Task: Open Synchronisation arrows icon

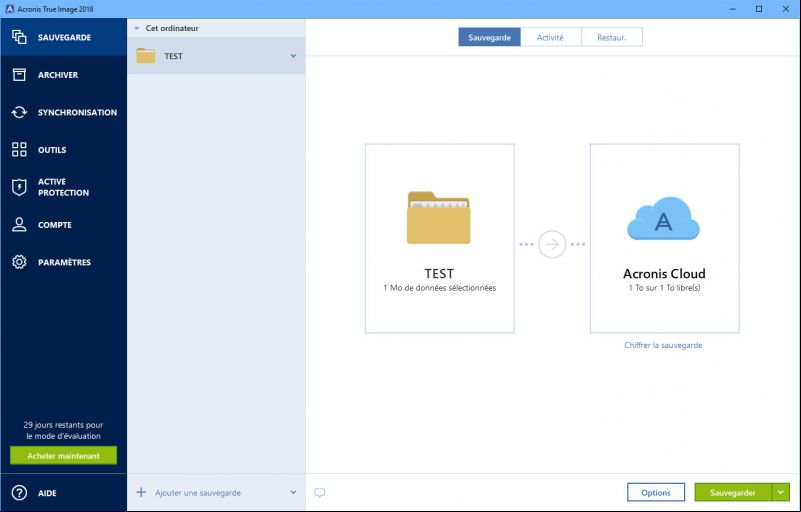Action: [x=19, y=112]
